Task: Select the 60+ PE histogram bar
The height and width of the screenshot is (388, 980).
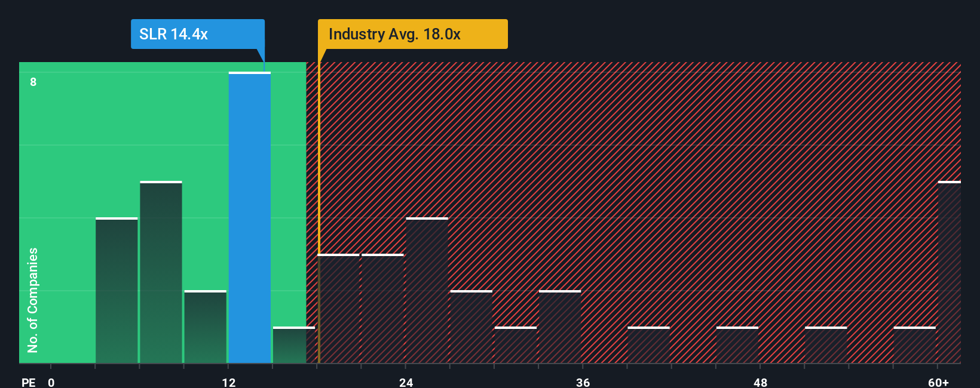Action: (x=950, y=272)
